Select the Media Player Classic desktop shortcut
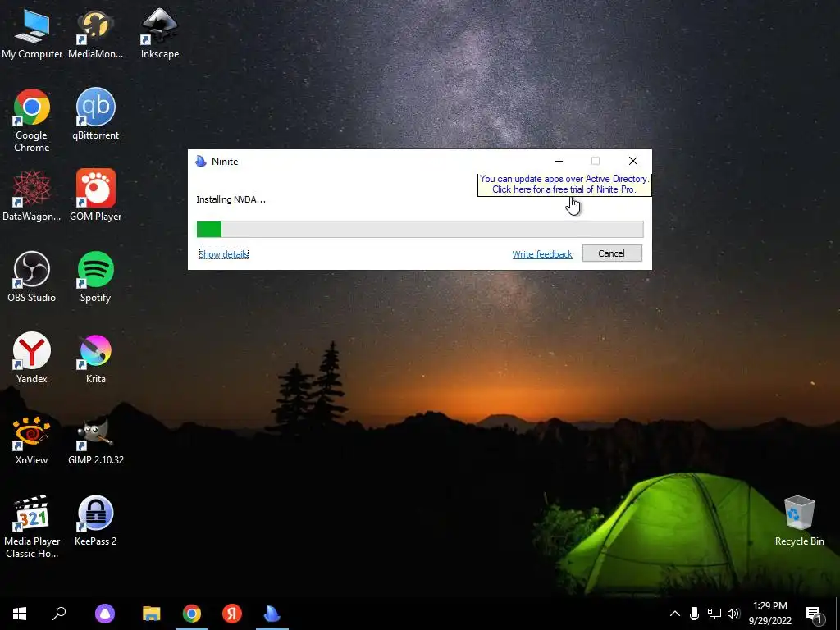The image size is (840, 630). (x=32, y=526)
